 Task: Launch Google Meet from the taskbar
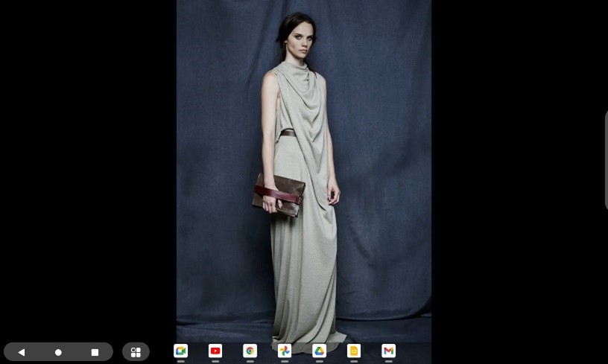click(181, 351)
